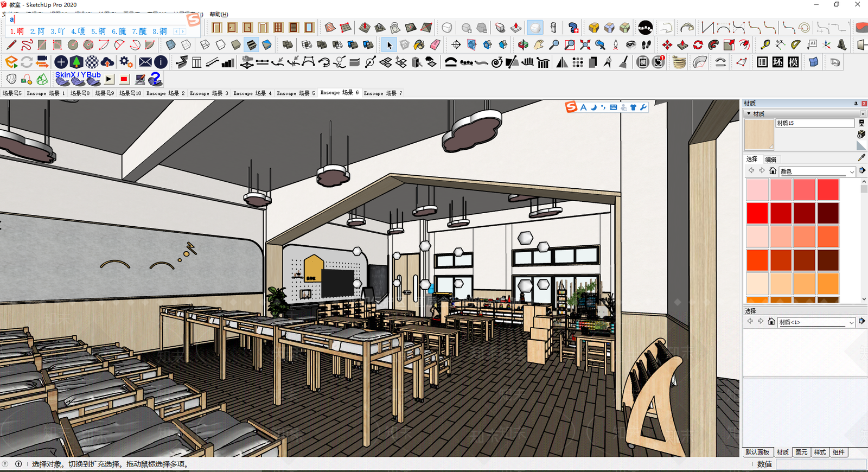Click the Position Camera tool
This screenshot has height=472, width=868.
click(615, 45)
